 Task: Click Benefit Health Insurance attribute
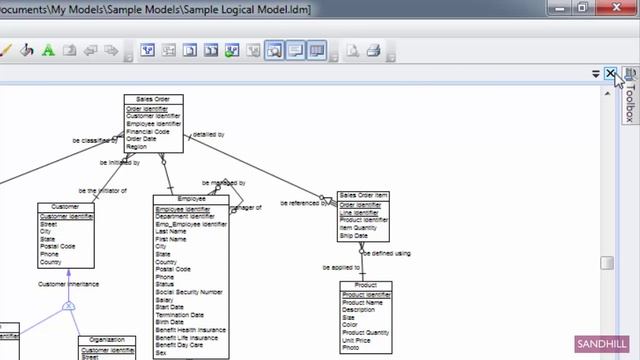pyautogui.click(x=191, y=330)
